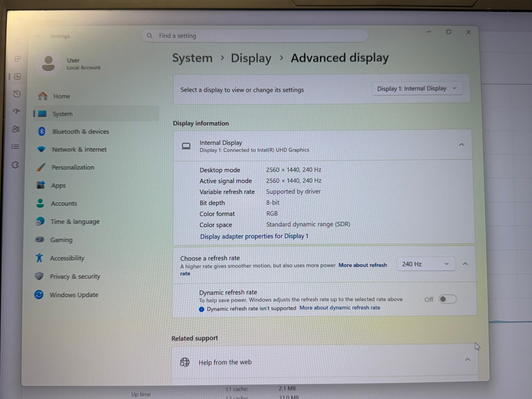Open Bluetooth & devices icon
The height and width of the screenshot is (399, 532).
click(42, 131)
